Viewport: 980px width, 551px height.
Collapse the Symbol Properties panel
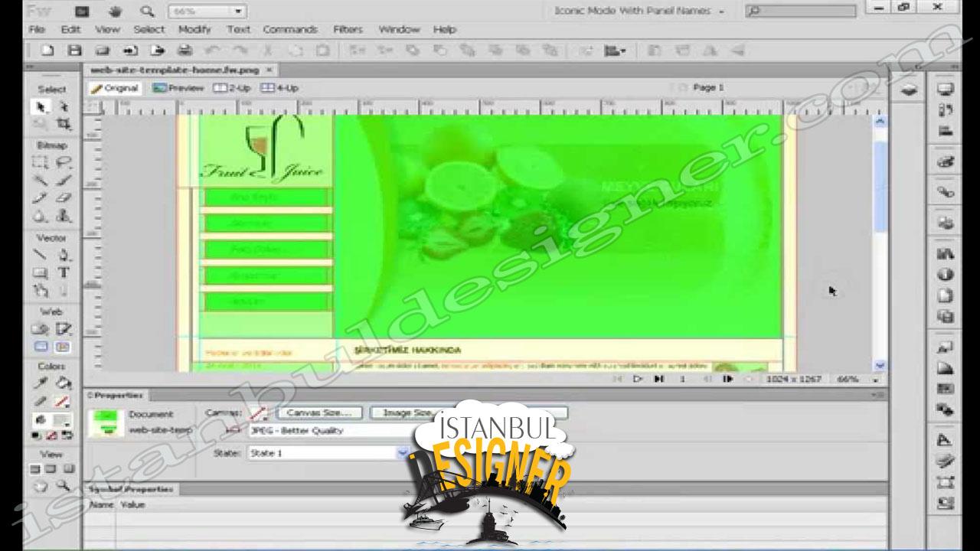[x=130, y=488]
